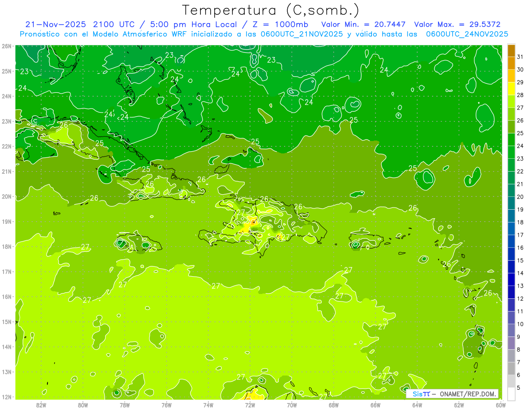
Task: Click the "19N" latitude axis label
Action: (7, 222)
